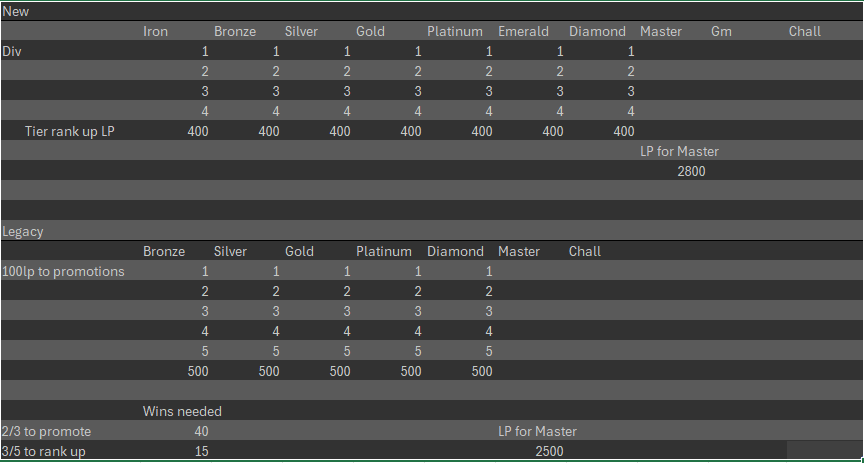Click the 2/3 to promote label
Image resolution: width=864 pixels, height=463 pixels.
pyautogui.click(x=46, y=432)
